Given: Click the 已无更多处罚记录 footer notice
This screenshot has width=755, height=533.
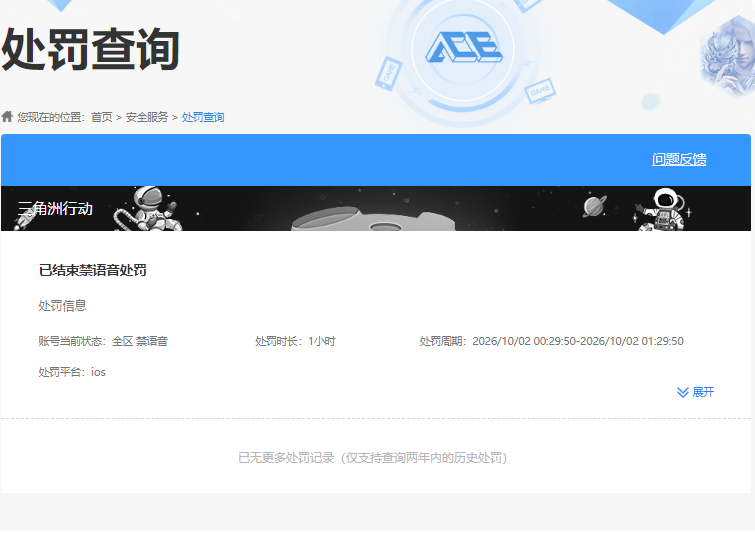Looking at the screenshot, I should coord(373,457).
